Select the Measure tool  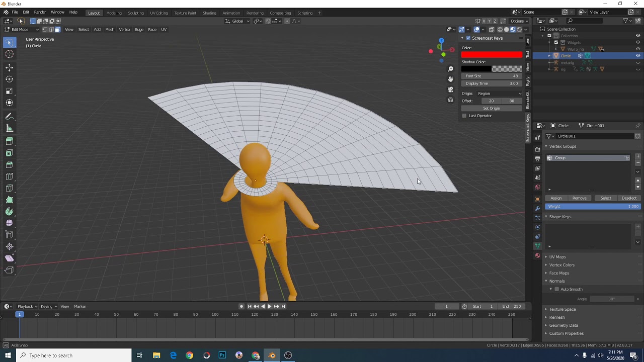point(9,128)
